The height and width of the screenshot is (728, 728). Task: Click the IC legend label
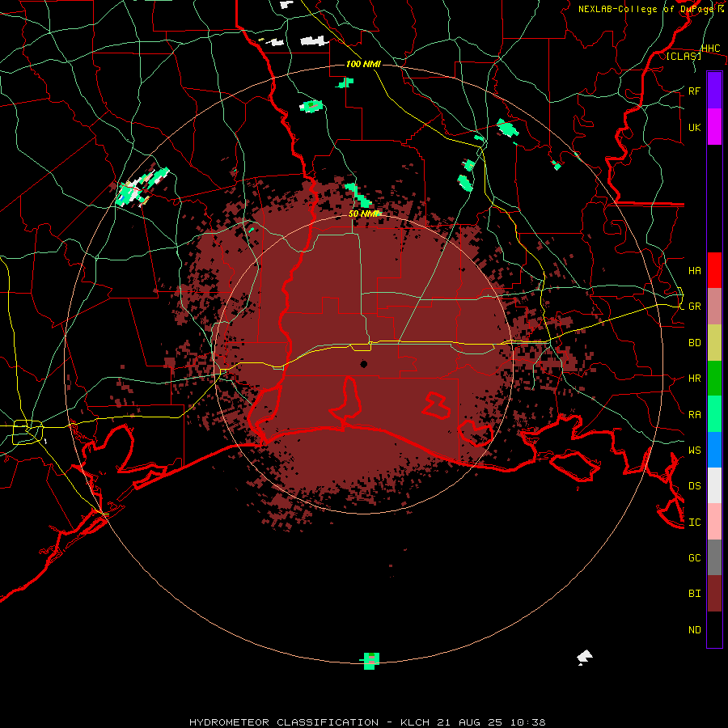click(694, 523)
